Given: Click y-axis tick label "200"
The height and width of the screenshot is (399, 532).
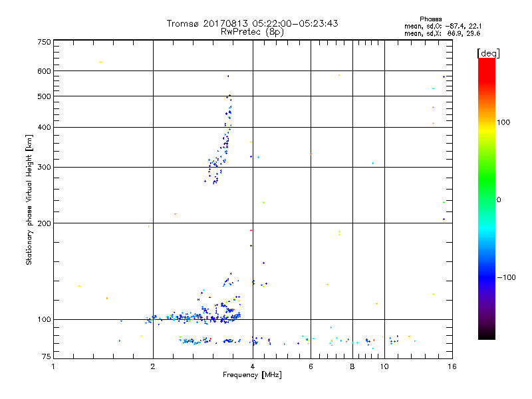Looking at the screenshot, I should pos(44,223).
